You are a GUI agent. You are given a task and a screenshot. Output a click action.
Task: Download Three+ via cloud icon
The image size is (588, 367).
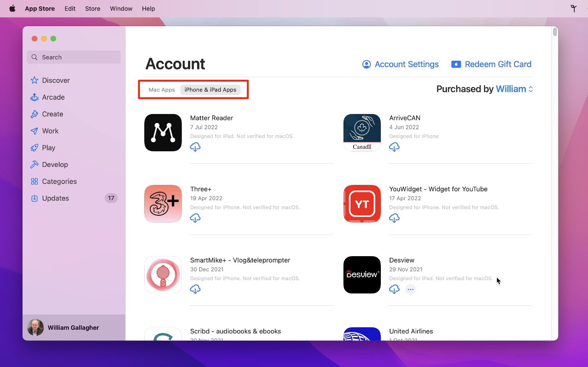click(195, 218)
